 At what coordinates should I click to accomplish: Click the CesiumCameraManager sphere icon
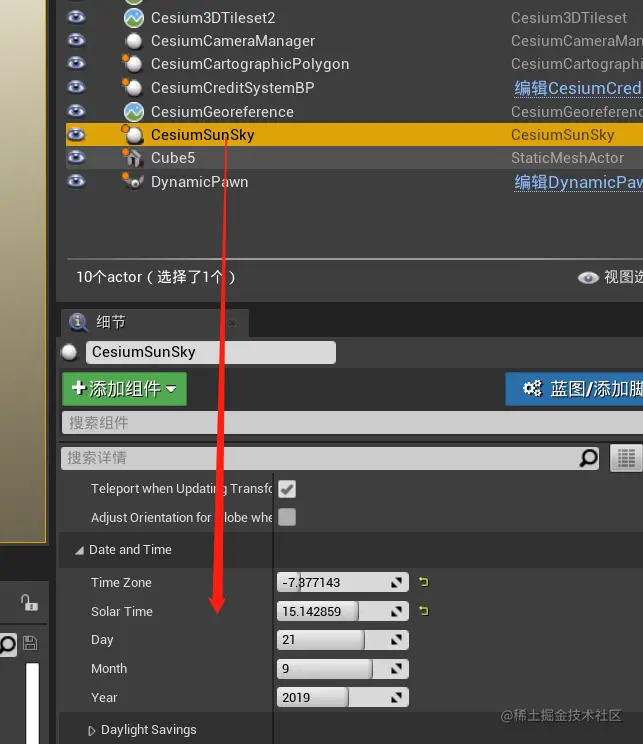[x=134, y=41]
